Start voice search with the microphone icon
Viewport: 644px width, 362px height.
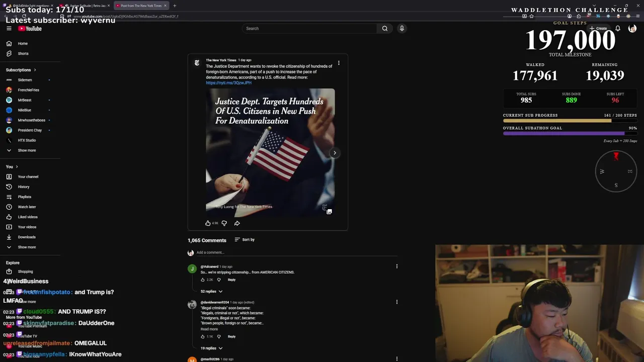click(402, 29)
